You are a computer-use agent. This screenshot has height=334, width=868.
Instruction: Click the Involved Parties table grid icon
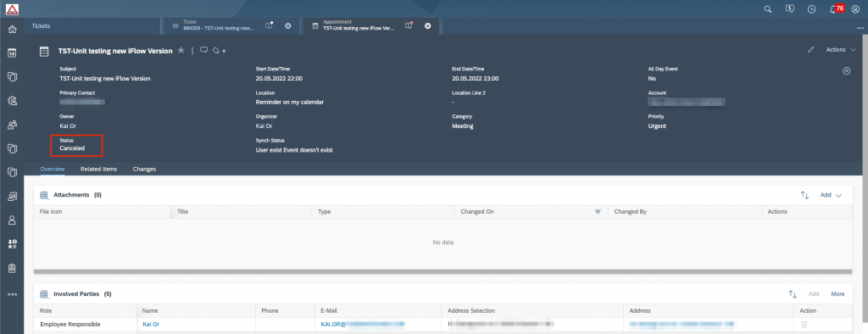tap(44, 294)
